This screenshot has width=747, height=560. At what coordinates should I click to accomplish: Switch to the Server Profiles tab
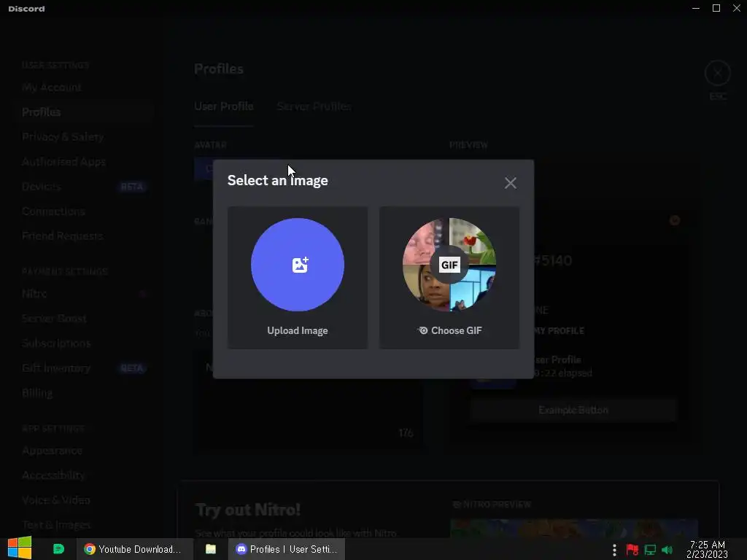tap(314, 106)
